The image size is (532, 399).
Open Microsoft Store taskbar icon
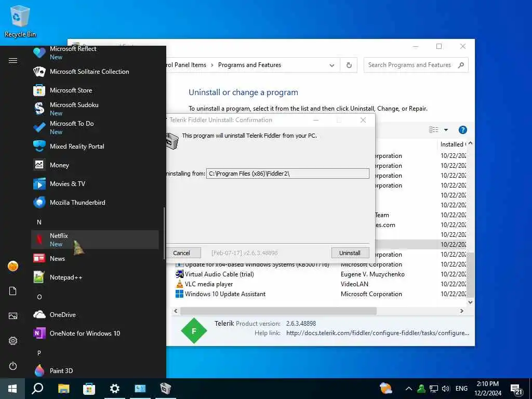tap(89, 389)
